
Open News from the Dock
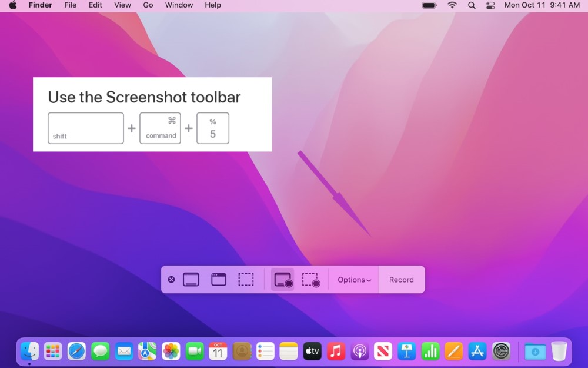[x=383, y=352]
